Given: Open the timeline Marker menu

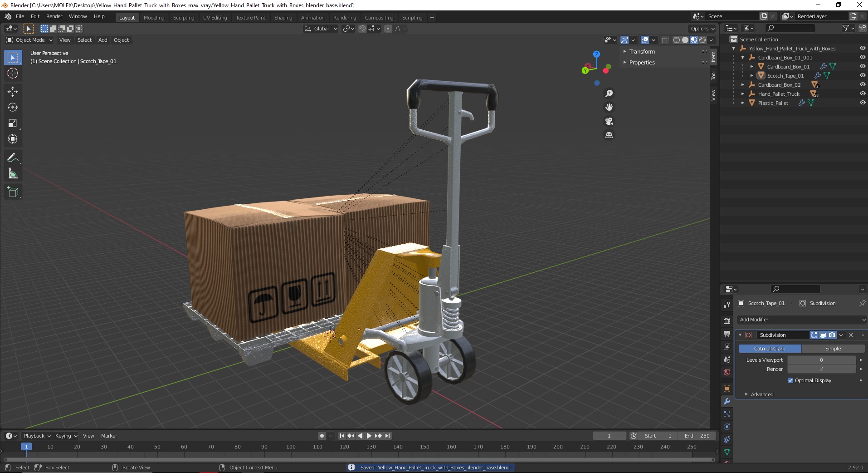Looking at the screenshot, I should [109, 436].
